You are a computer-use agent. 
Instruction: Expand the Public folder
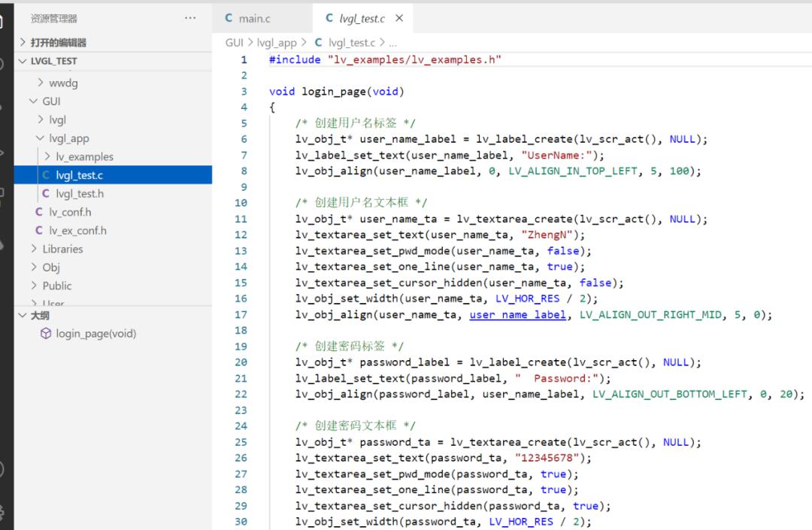point(34,286)
